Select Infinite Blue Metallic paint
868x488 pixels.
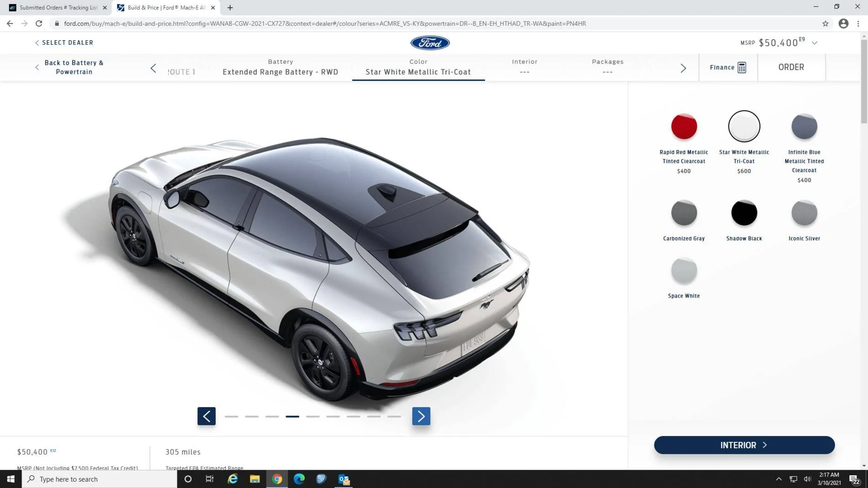coord(804,126)
